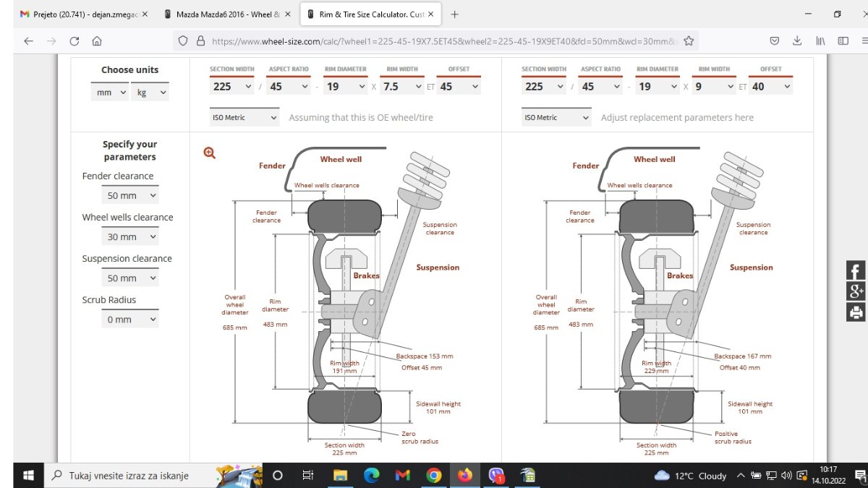Image resolution: width=868 pixels, height=488 pixels.
Task: Click the print icon on side bar
Action: coord(856,312)
